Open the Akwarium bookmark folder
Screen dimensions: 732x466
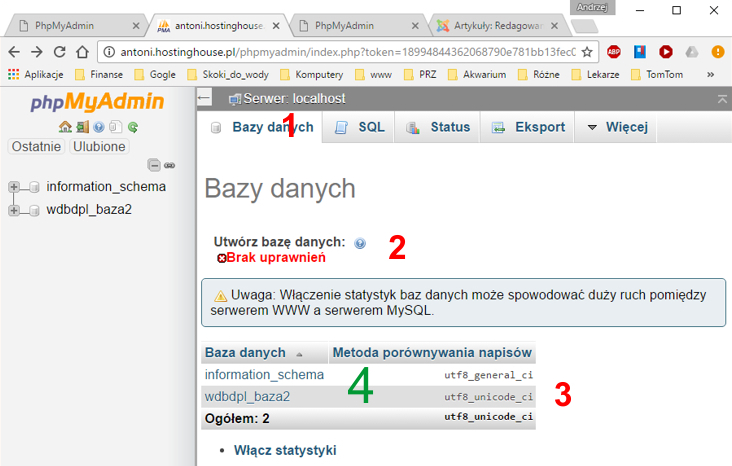tap(477, 74)
